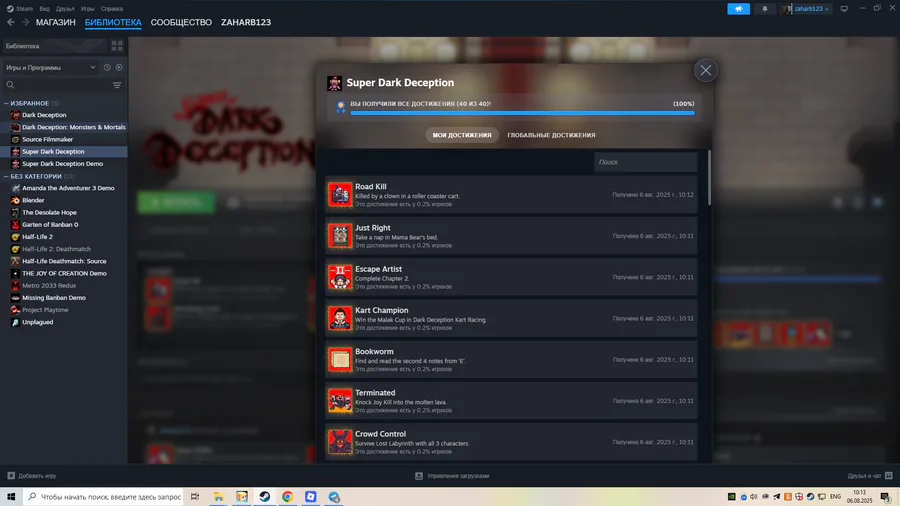
Task: Open the Windows Start menu
Action: (11, 497)
